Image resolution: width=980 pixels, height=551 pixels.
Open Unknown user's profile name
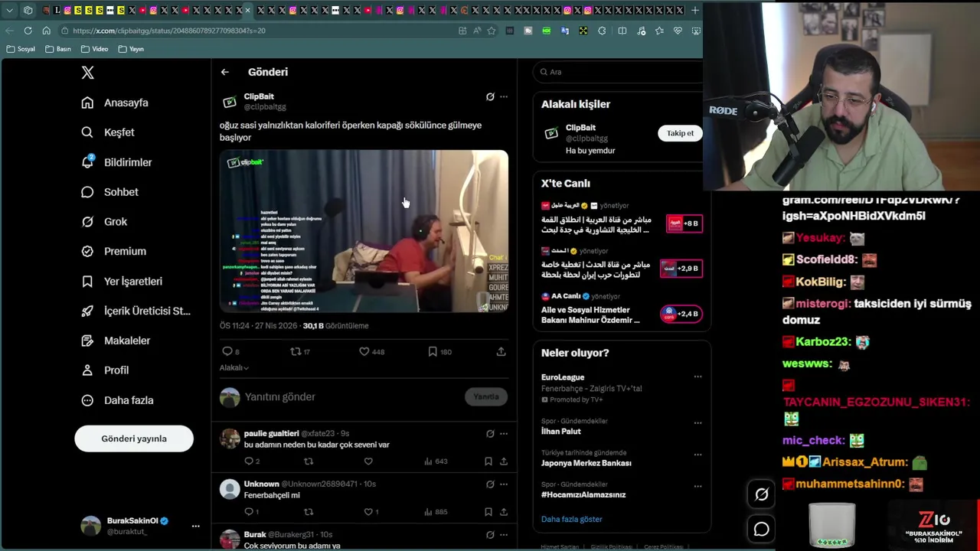(261, 484)
